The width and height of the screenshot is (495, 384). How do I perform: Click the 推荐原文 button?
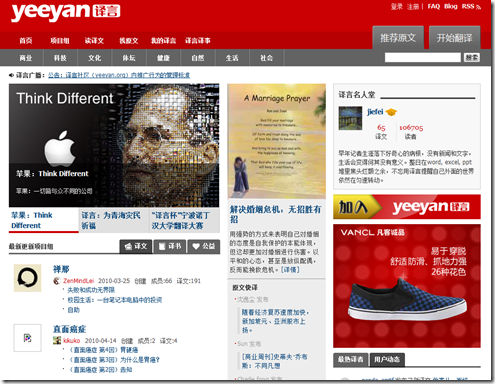[398, 38]
